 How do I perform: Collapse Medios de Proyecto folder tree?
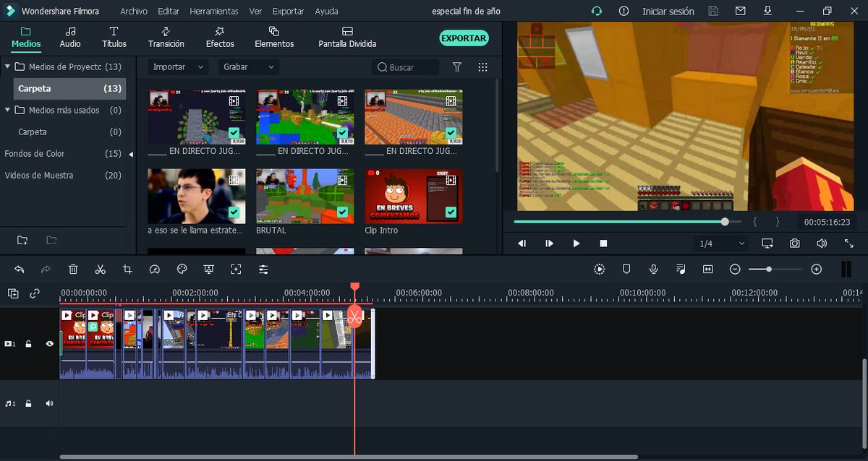pos(7,66)
